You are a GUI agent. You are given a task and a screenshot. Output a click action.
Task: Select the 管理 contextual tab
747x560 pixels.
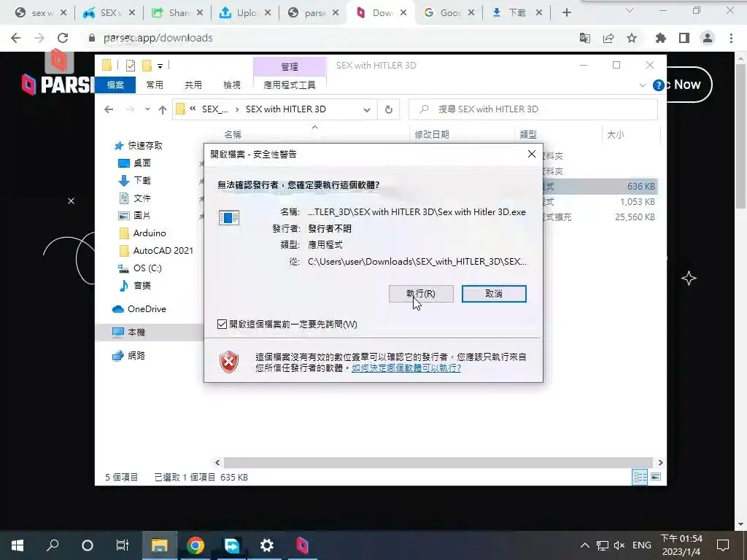click(290, 66)
